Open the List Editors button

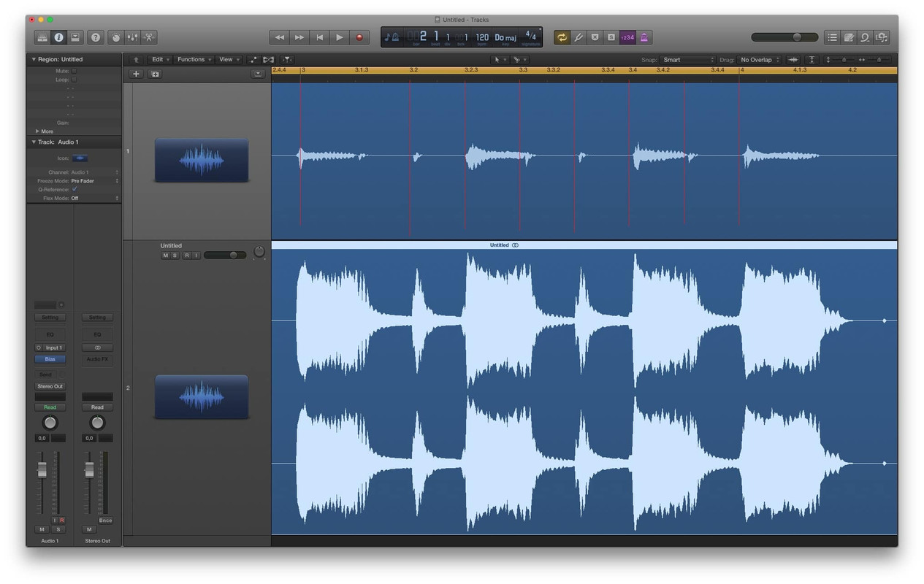[832, 37]
